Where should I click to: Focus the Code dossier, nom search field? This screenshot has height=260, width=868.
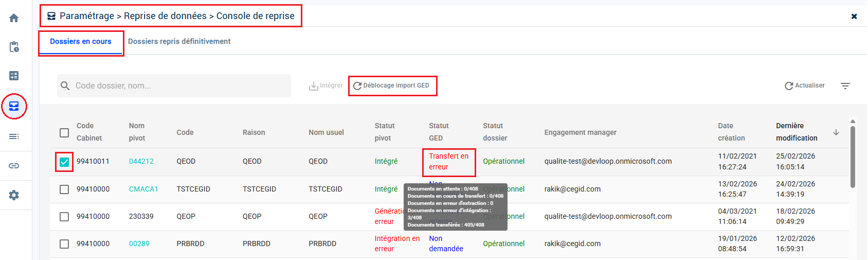tap(174, 85)
